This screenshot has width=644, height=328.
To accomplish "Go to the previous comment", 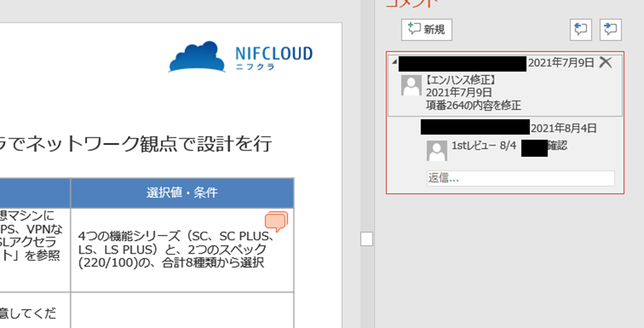I will [x=581, y=29].
